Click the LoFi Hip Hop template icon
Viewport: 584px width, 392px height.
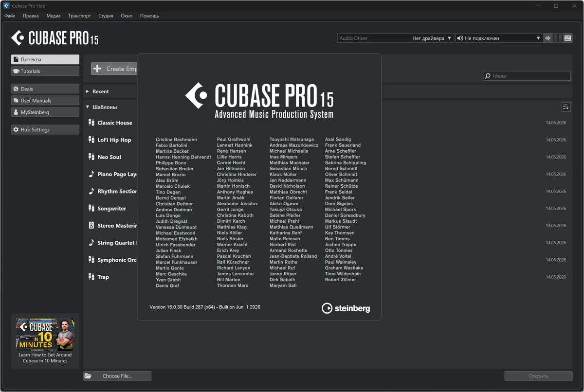[91, 140]
